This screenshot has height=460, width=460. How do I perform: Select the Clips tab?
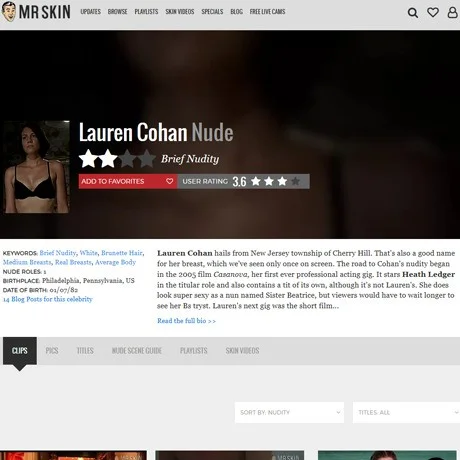[x=20, y=351]
